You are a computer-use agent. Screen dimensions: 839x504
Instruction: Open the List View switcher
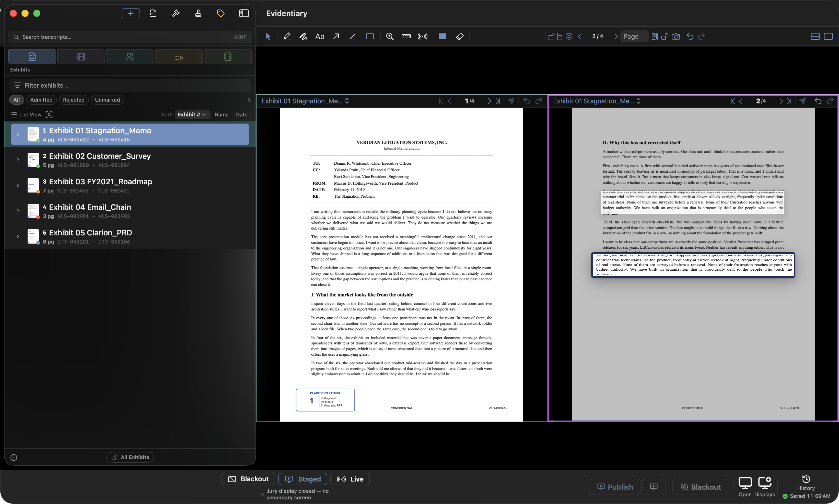point(26,115)
